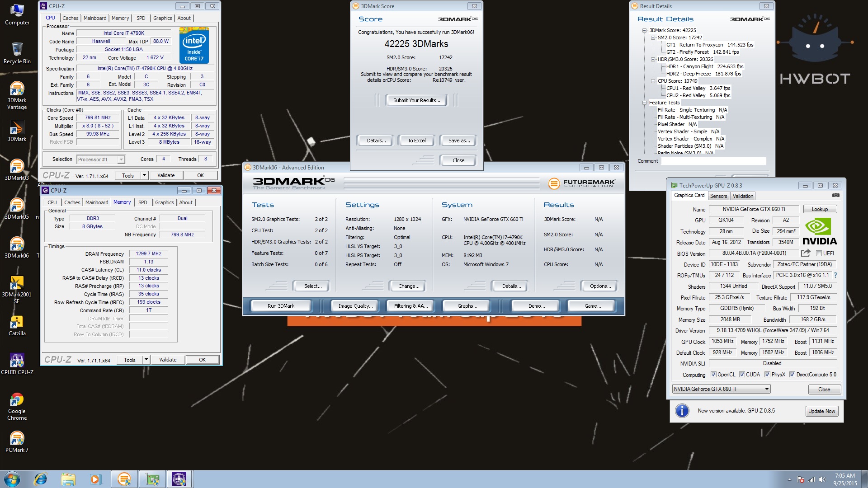Click Options button under Results
Screen dimensions: 868x488
coord(600,286)
